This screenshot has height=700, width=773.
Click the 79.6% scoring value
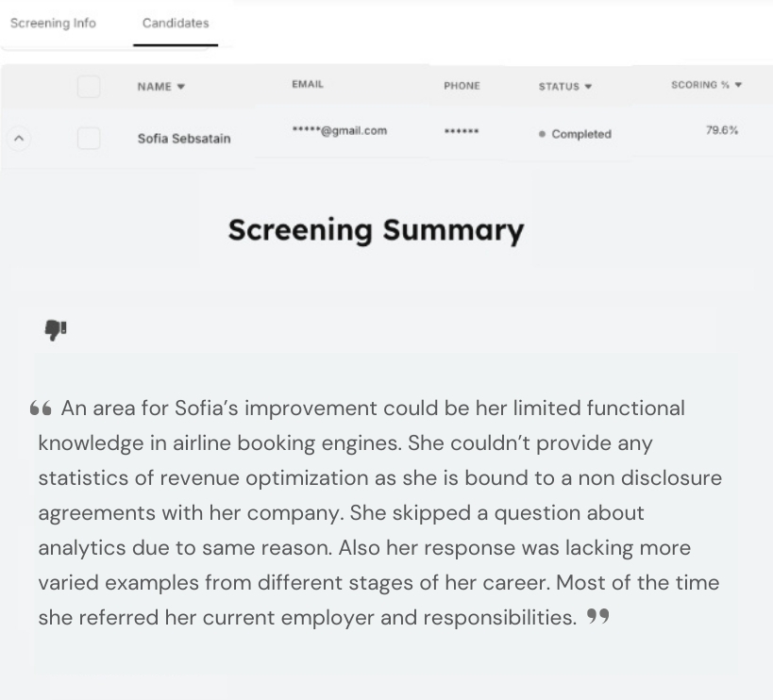pos(722,130)
